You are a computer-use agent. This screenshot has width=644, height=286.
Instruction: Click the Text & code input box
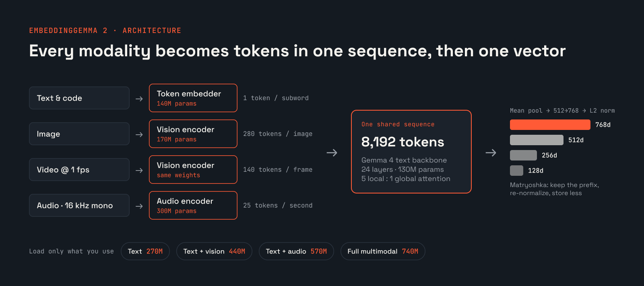(79, 98)
